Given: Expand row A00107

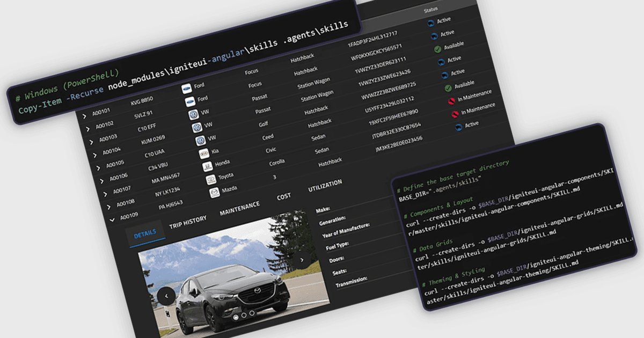Looking at the screenshot, I should (105, 194).
